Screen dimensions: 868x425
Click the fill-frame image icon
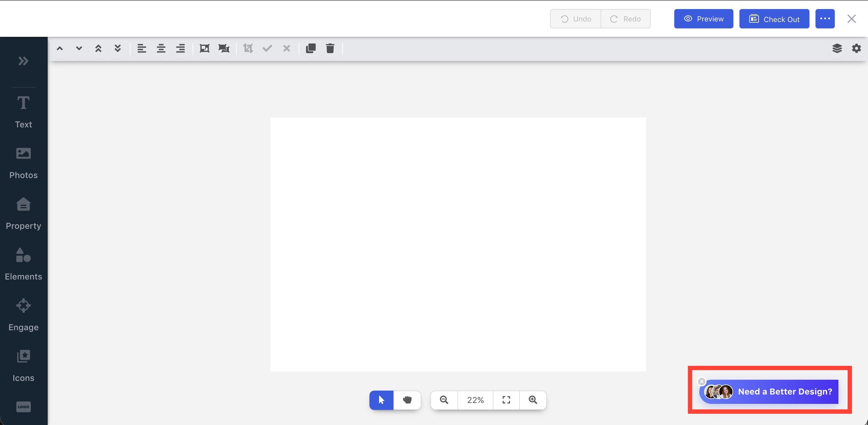(x=224, y=49)
